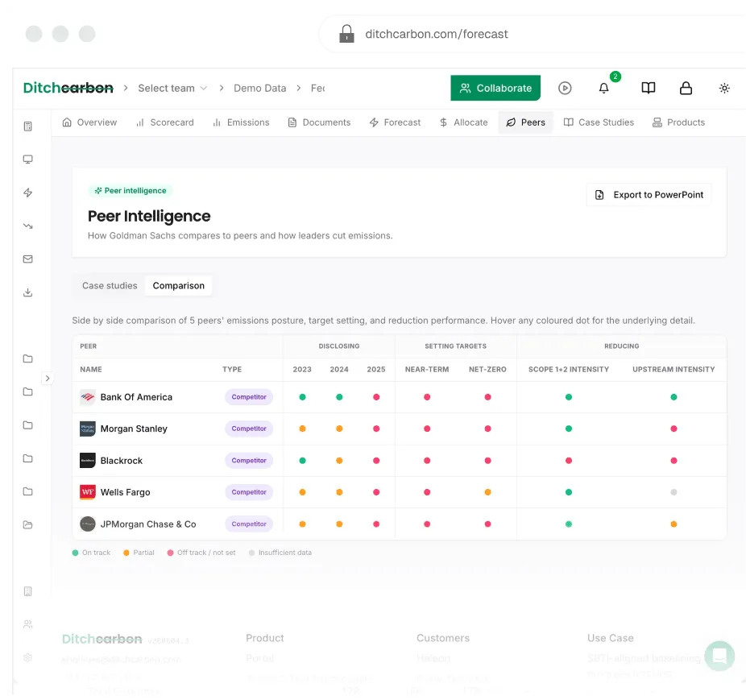Click Bank Of America peer name

click(x=136, y=397)
